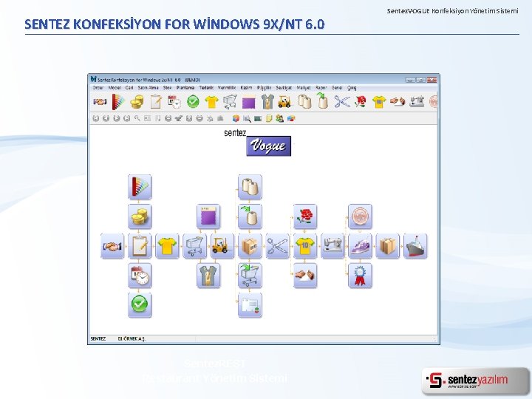The width and height of the screenshot is (532, 399).
Task: Open the Rapor menu
Action: (321, 88)
